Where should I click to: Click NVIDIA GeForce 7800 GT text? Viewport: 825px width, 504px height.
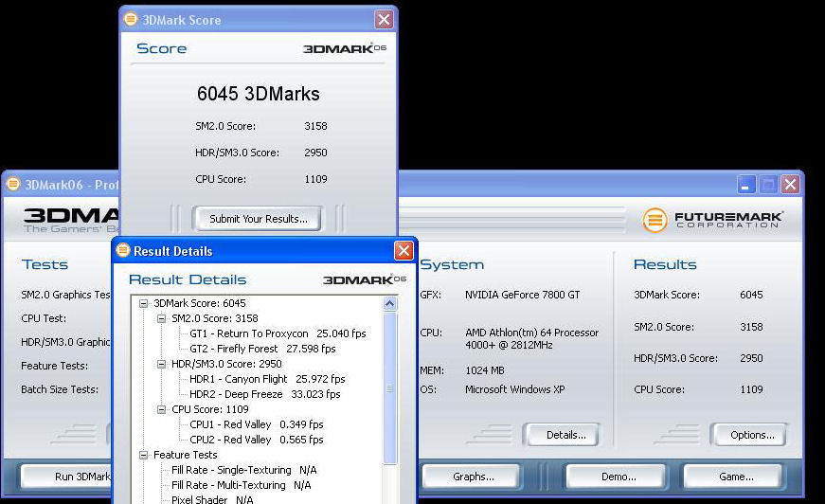(x=522, y=296)
